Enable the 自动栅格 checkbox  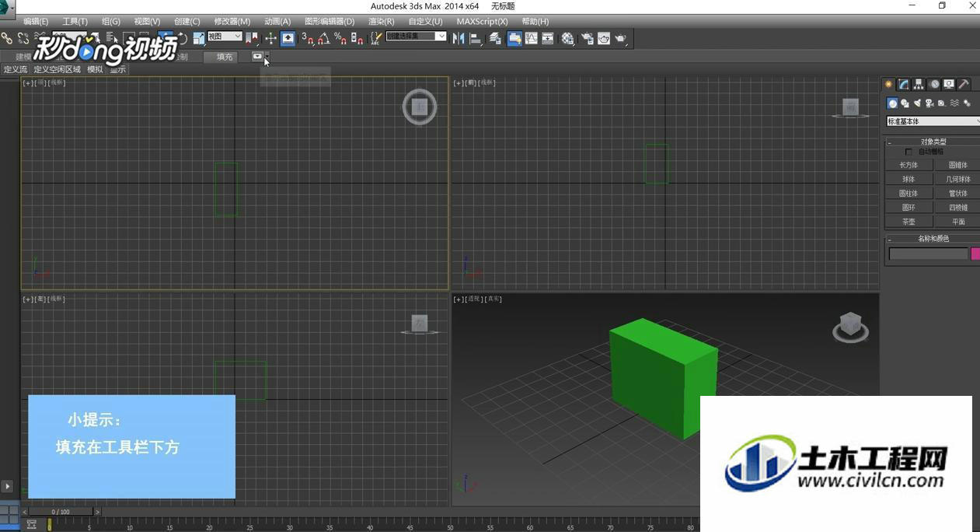point(909,152)
